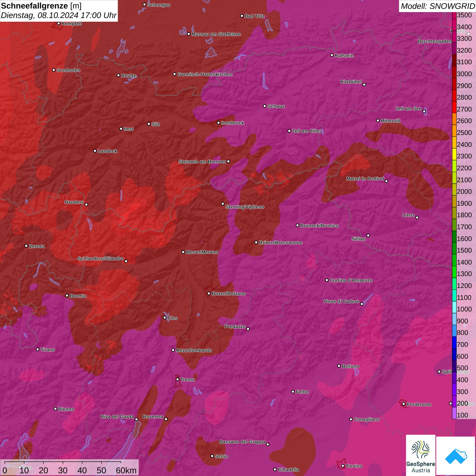Click the Treviso city marker
The width and height of the screenshot is (476, 476).
[x=343, y=466]
